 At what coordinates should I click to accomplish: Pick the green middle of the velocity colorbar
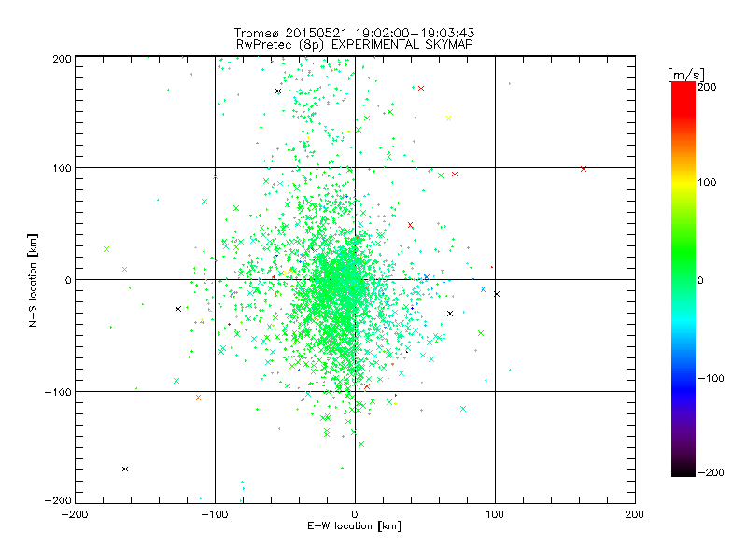click(684, 258)
